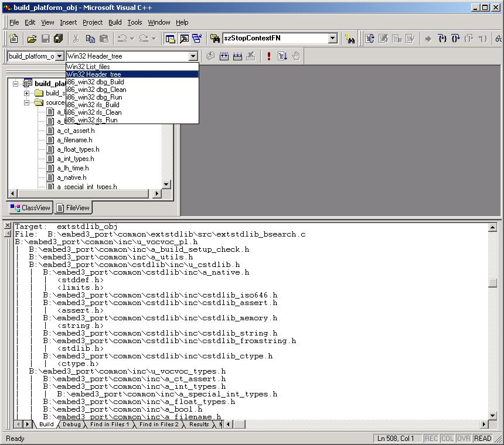
Task: Click the Step Over braces icon
Action: pyautogui.click(x=455, y=39)
